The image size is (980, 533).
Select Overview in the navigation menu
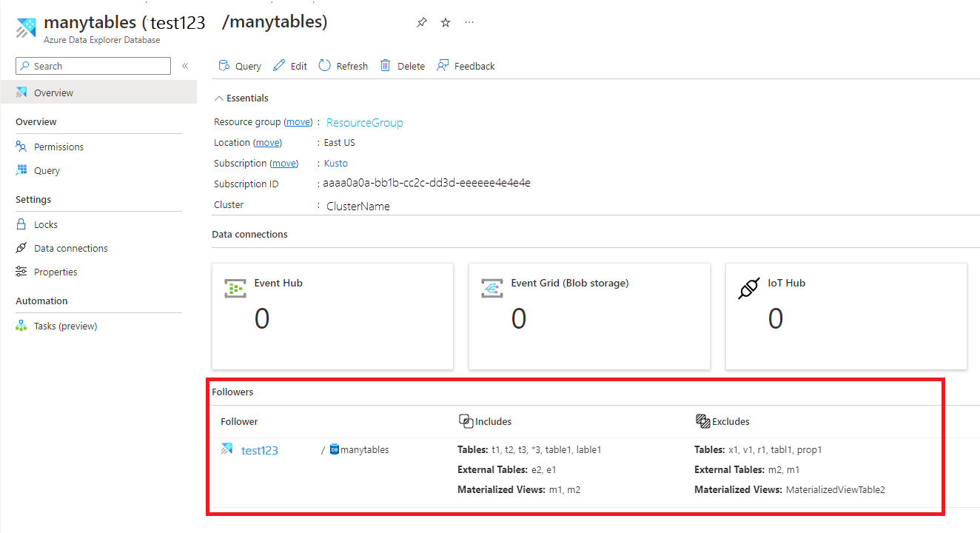click(x=52, y=92)
